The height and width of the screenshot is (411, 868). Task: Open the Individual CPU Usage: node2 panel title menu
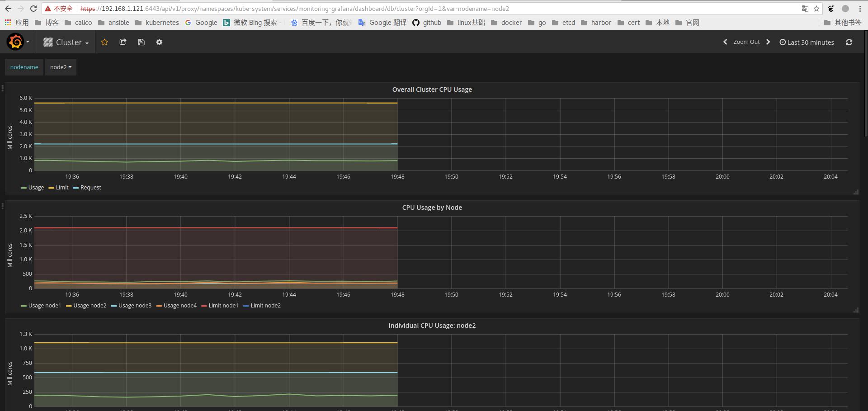pyautogui.click(x=432, y=326)
